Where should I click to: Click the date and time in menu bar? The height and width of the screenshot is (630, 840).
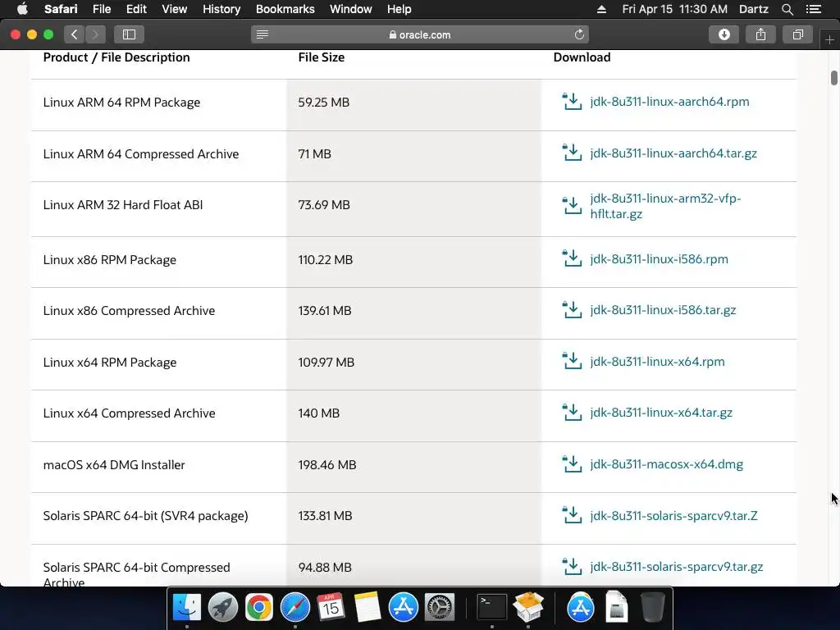click(674, 9)
